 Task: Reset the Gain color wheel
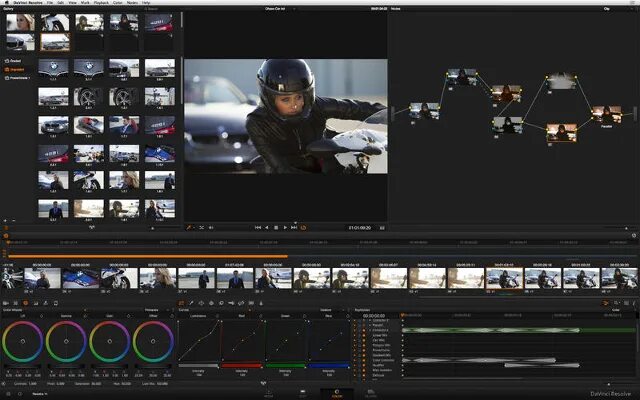(129, 316)
